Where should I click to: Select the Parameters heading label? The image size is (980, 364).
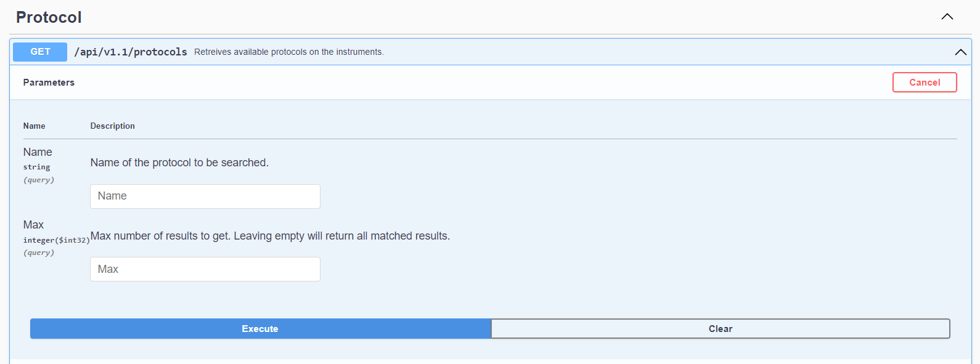coord(49,83)
